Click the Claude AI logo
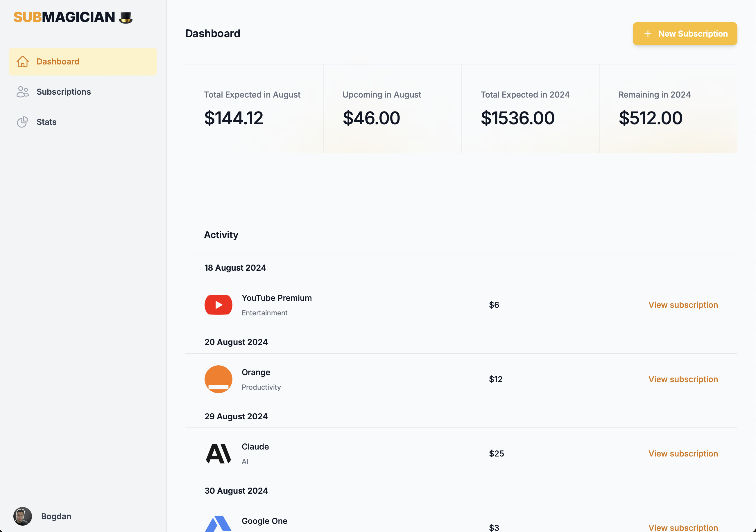Screen dimensions: 756x532 point(218,453)
